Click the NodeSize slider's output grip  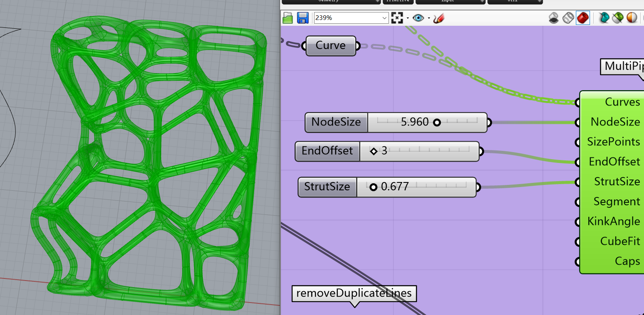pyautogui.click(x=489, y=123)
